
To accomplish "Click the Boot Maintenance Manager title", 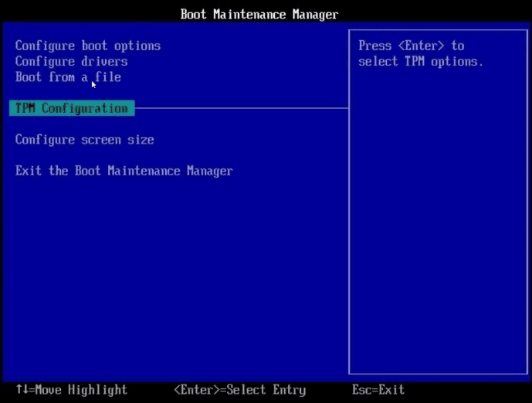I will click(x=259, y=14).
